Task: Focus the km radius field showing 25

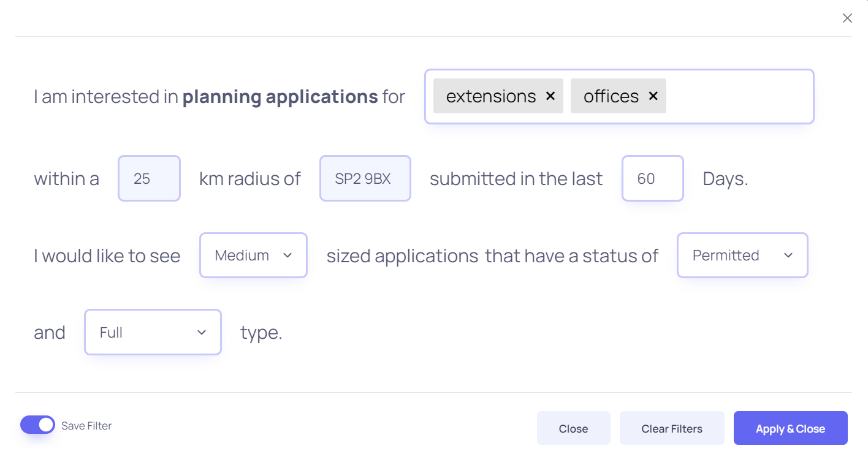Action: pyautogui.click(x=149, y=178)
